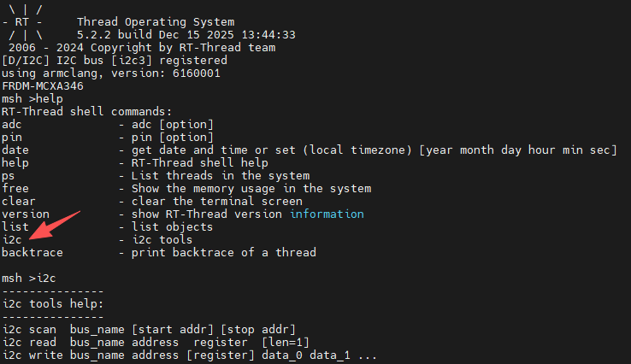Click the "pin" command name
This screenshot has height=364, width=631.
click(x=12, y=137)
